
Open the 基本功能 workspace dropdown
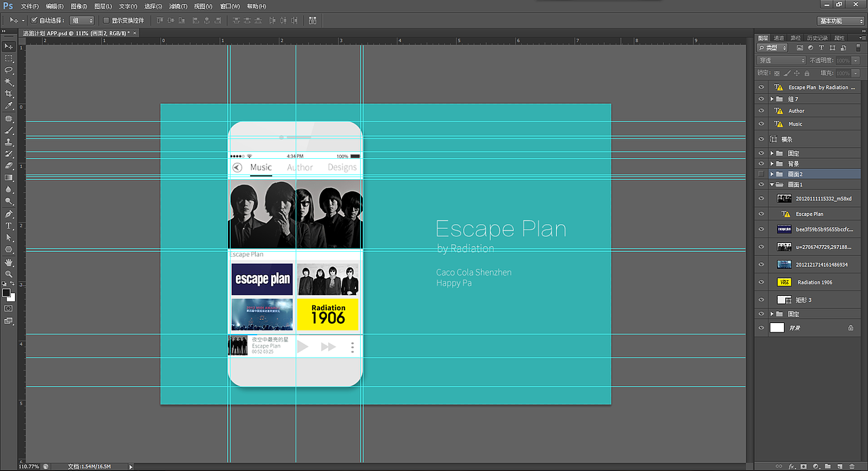tap(840, 21)
